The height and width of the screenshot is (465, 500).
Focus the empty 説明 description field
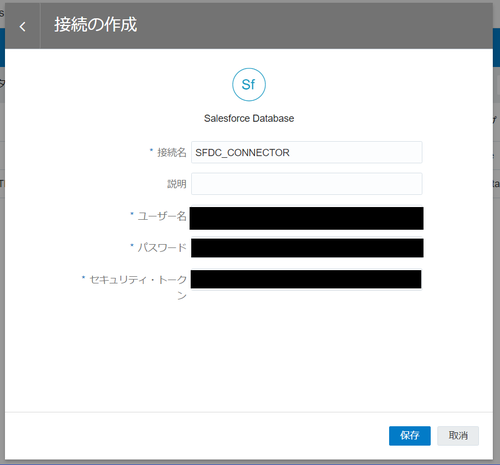coord(307,184)
